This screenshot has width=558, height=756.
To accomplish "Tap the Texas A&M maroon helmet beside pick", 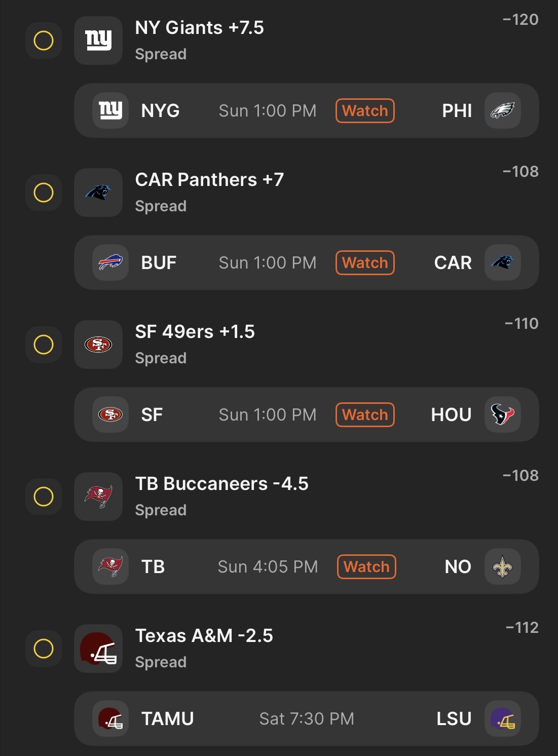I will coord(98,649).
